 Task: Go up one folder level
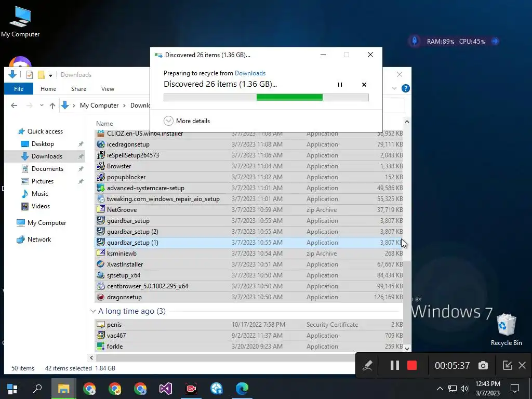tap(52, 105)
